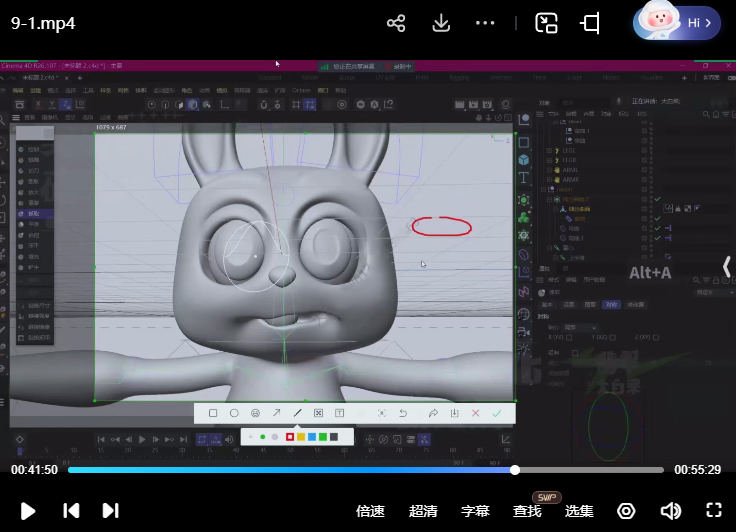This screenshot has height=532, width=736.
Task: Pick the yellow annotation color
Action: (301, 437)
